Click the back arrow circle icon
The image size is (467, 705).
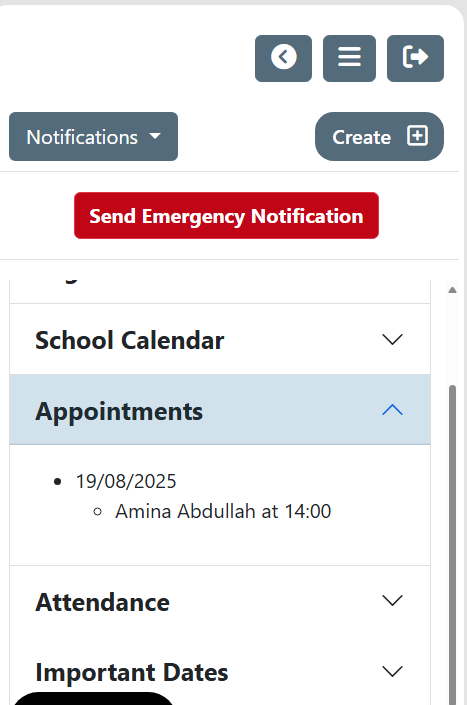coord(284,58)
